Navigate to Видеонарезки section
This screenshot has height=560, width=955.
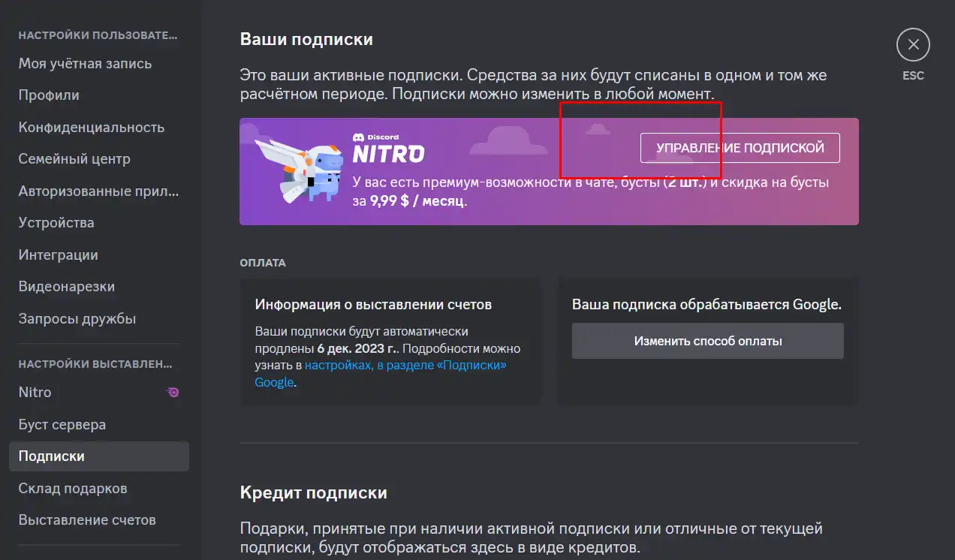click(67, 287)
